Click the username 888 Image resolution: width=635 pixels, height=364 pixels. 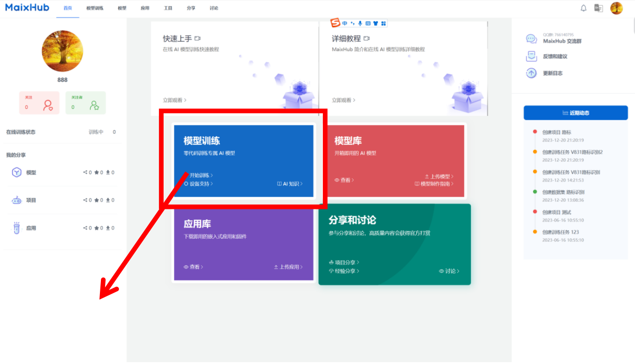point(62,80)
